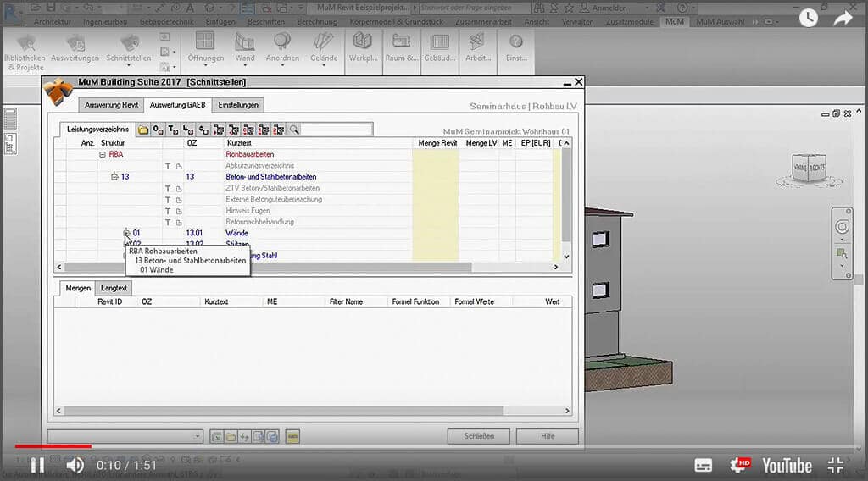
Task: Click the Excel export icon at dialog bottom
Action: click(217, 436)
